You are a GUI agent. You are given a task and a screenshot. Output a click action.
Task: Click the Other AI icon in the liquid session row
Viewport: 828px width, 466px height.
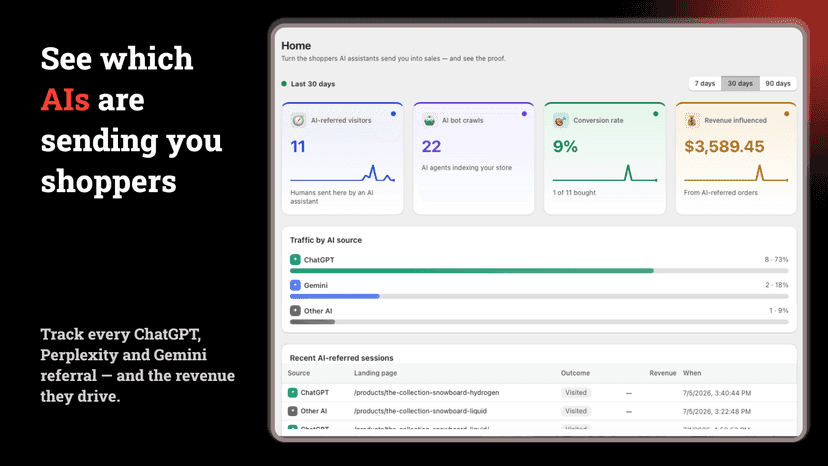[293, 411]
